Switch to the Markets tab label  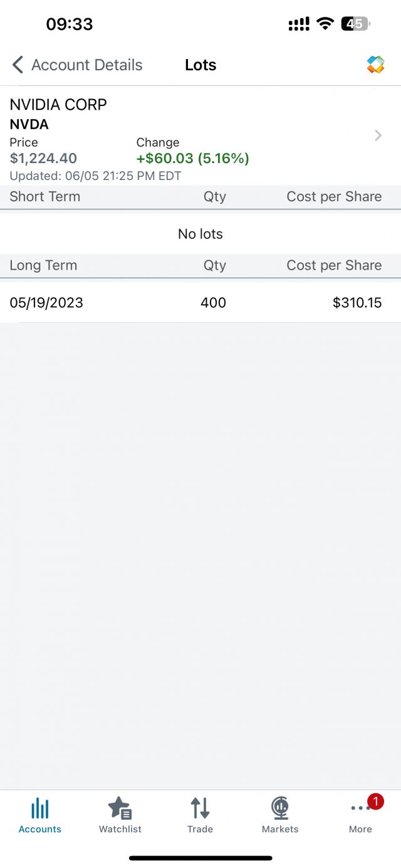coord(280,829)
